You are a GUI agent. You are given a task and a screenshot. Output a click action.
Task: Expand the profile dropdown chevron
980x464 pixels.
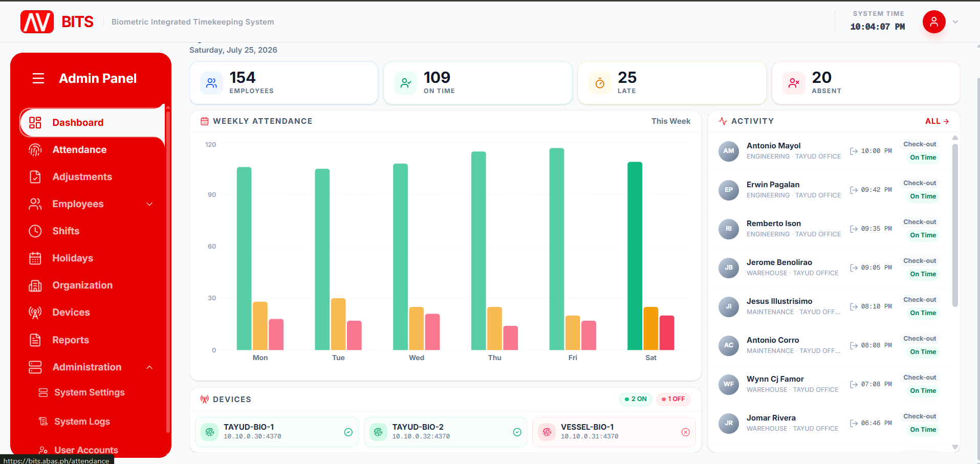tap(955, 22)
